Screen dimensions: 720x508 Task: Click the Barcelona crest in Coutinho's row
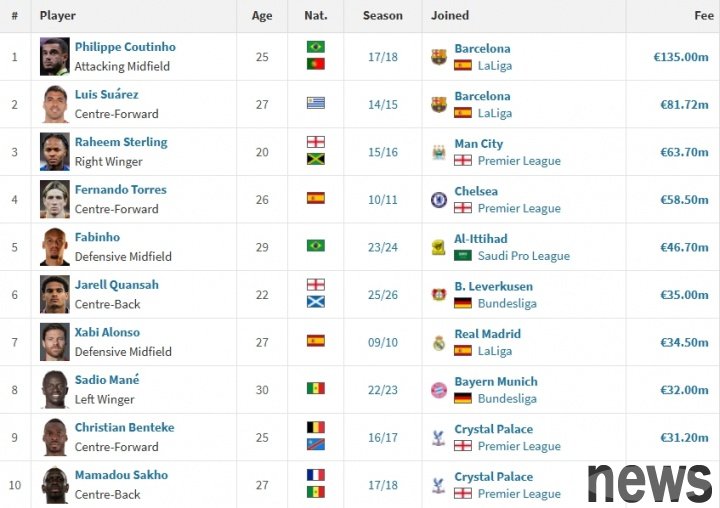[x=439, y=57]
